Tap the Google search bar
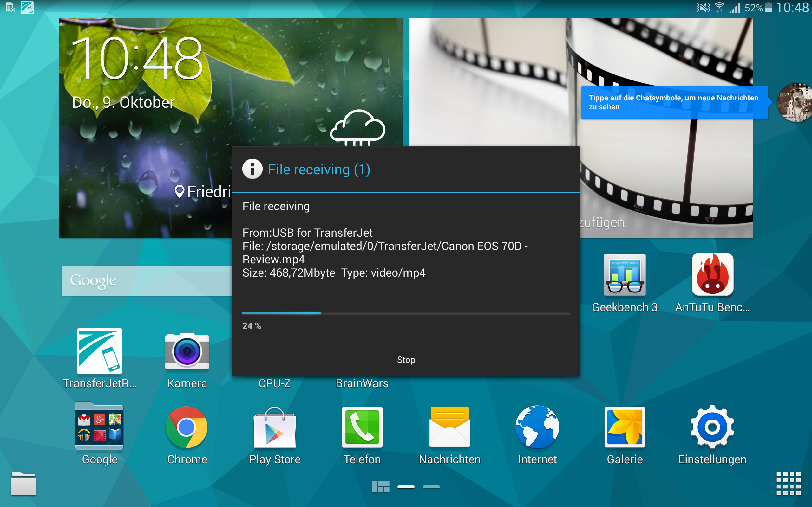This screenshot has height=507, width=812. pyautogui.click(x=147, y=281)
